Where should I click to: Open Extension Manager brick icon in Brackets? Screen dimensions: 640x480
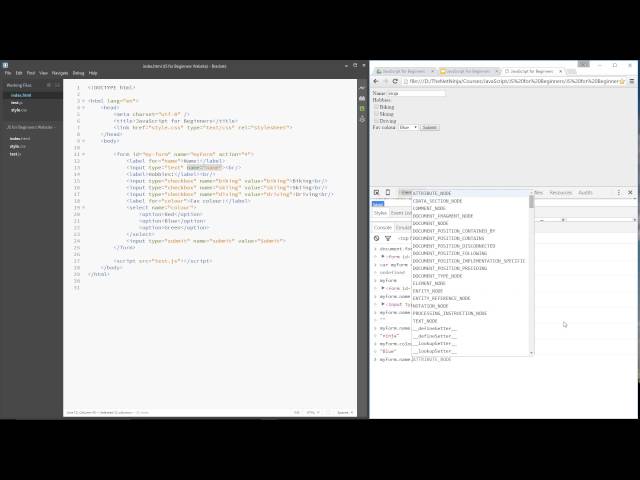point(362,98)
